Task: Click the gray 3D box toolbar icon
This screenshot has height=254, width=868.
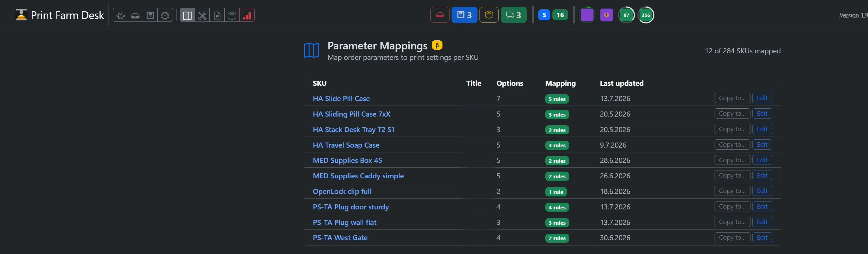Action: [232, 15]
